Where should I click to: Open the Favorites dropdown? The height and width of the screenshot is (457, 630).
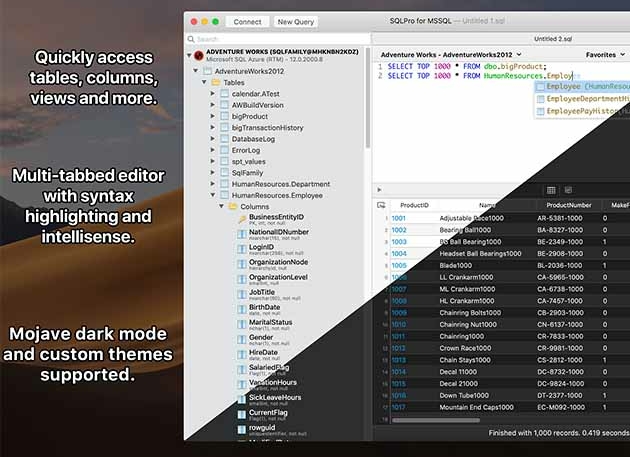604,55
